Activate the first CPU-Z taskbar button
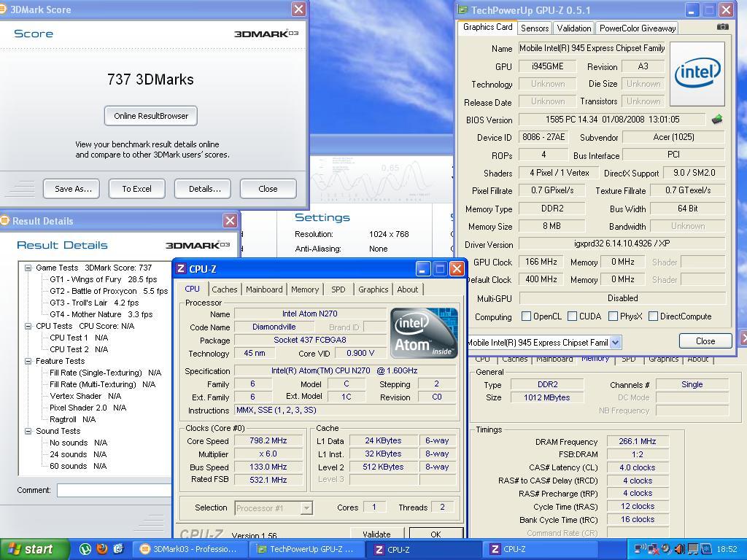Viewport: 747px width, 560px height. coord(423,549)
